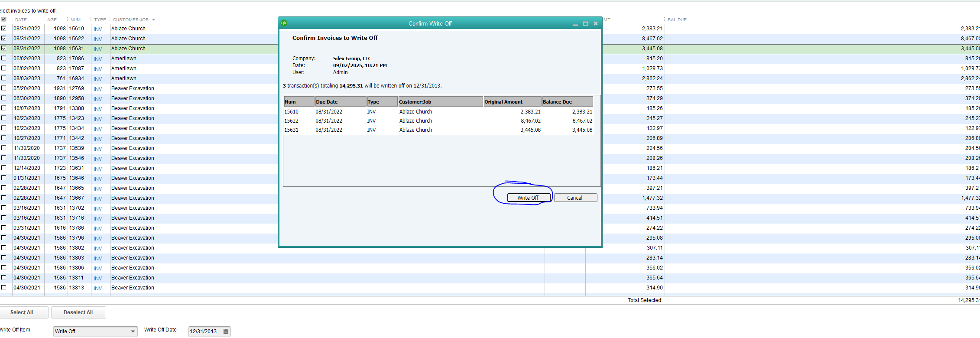Click Balance Due header in confirm table
This screenshot has width=980, height=338.
[x=568, y=102]
